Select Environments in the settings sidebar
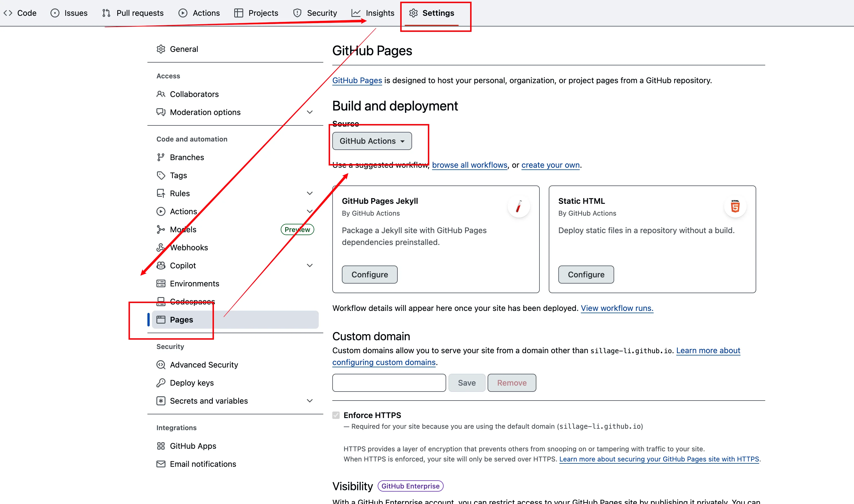 194,284
